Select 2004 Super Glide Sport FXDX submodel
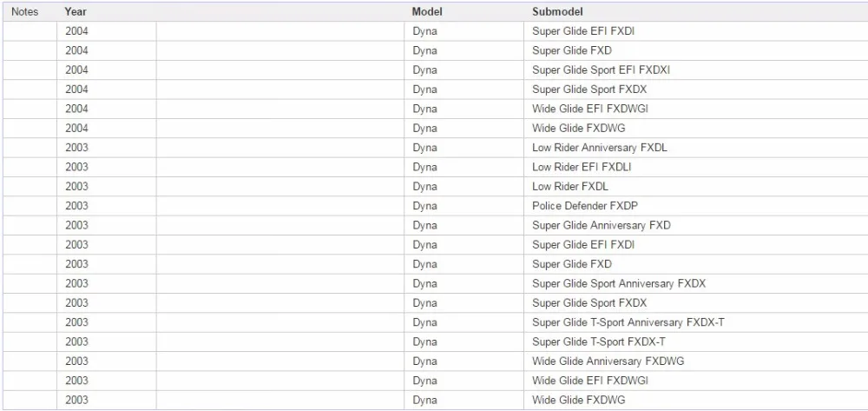The width and height of the screenshot is (868, 411). click(589, 89)
